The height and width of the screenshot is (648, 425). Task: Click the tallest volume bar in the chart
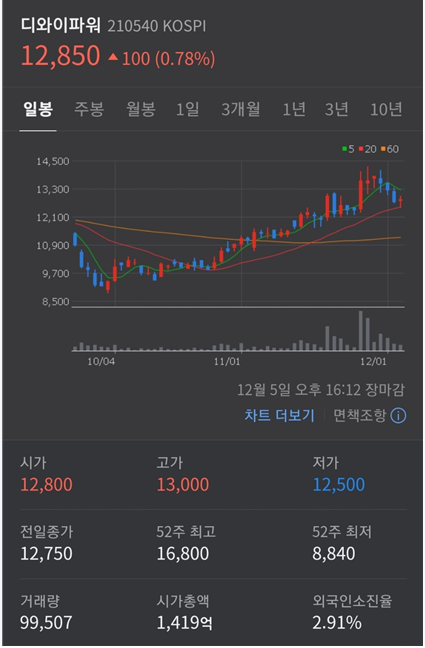coord(361,331)
